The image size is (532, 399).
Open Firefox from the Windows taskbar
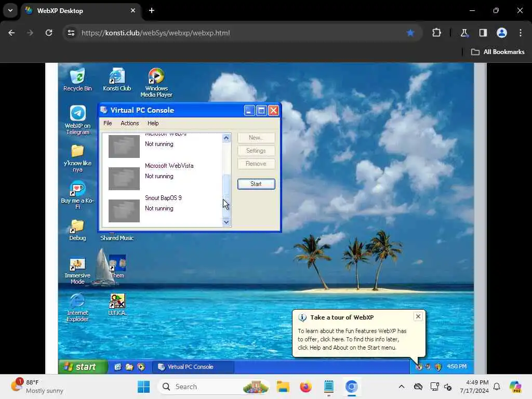[x=305, y=387]
